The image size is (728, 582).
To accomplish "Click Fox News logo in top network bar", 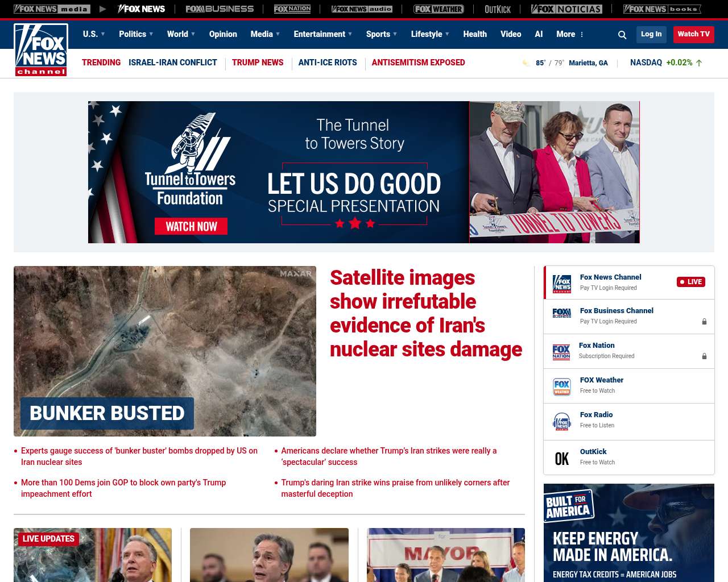I will pos(141,9).
